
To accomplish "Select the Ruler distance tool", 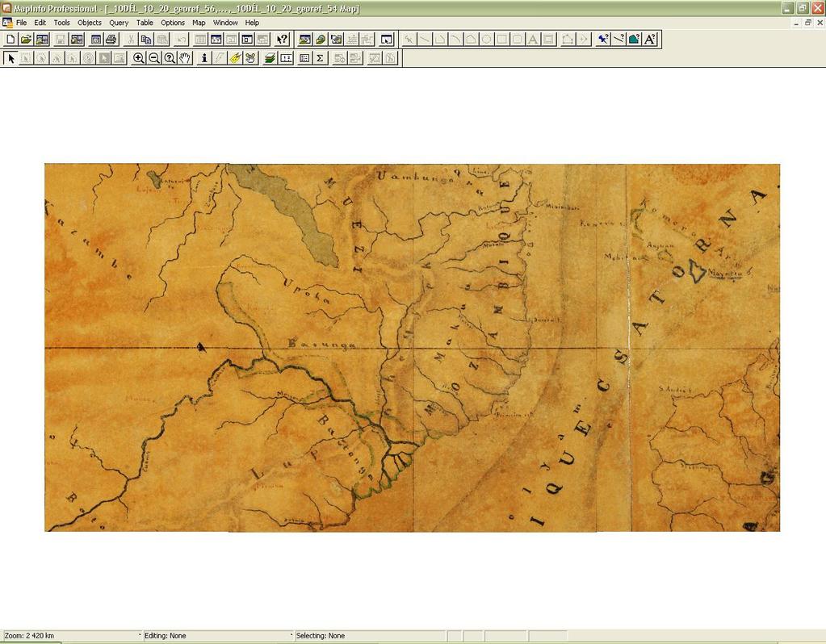I will coord(286,58).
